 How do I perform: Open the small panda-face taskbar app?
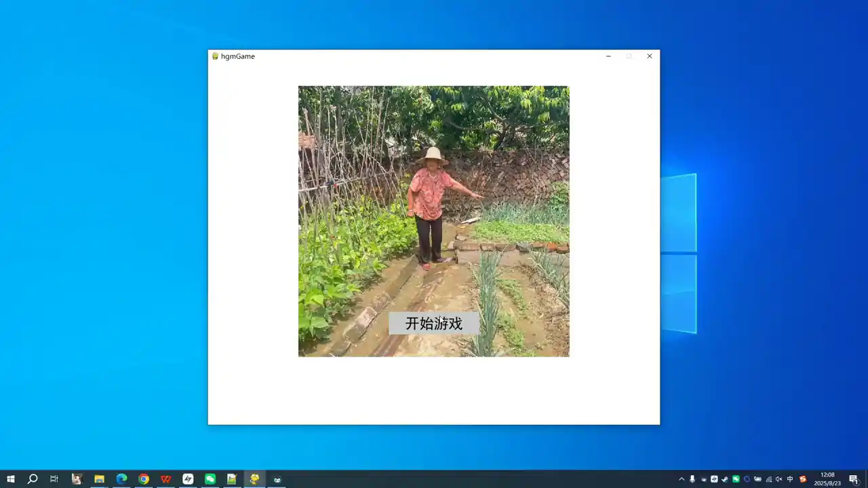277,479
